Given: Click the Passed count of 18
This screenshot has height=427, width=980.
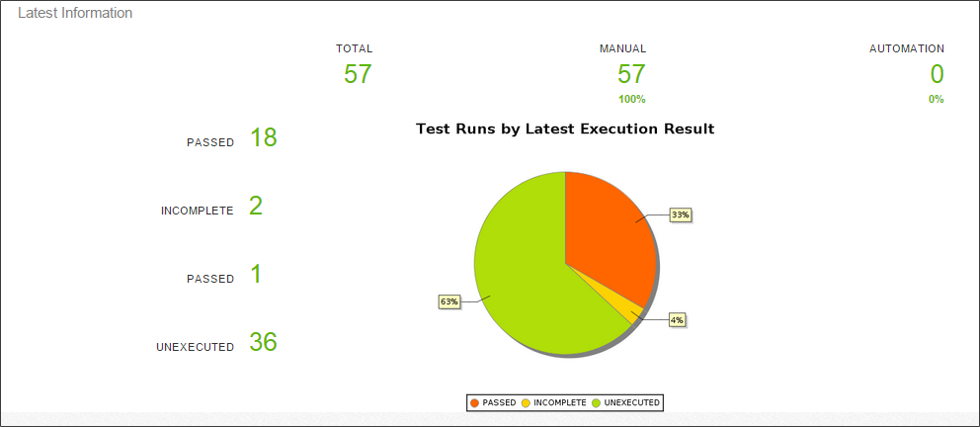Looking at the screenshot, I should click(x=263, y=138).
